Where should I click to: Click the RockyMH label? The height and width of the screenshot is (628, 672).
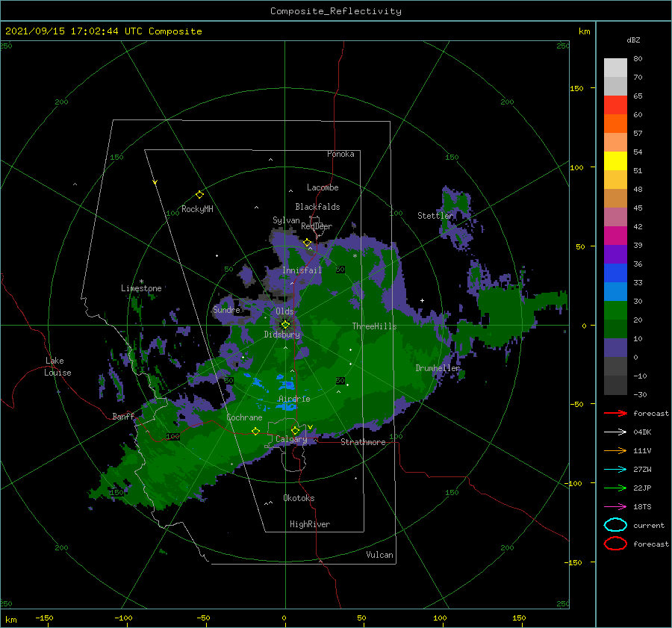[x=198, y=209]
